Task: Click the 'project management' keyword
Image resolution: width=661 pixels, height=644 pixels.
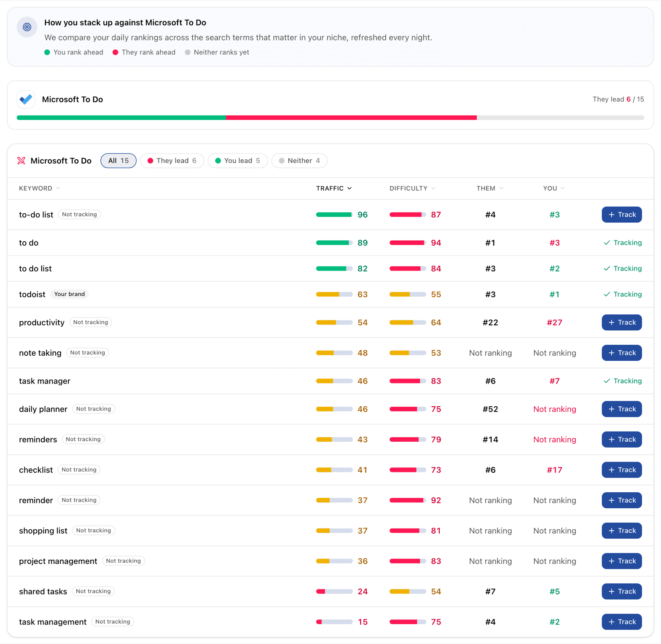Action: pyautogui.click(x=58, y=561)
